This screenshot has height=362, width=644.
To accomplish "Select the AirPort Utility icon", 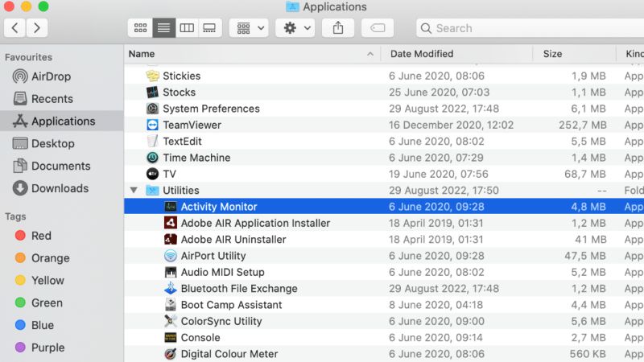I will pos(171,256).
